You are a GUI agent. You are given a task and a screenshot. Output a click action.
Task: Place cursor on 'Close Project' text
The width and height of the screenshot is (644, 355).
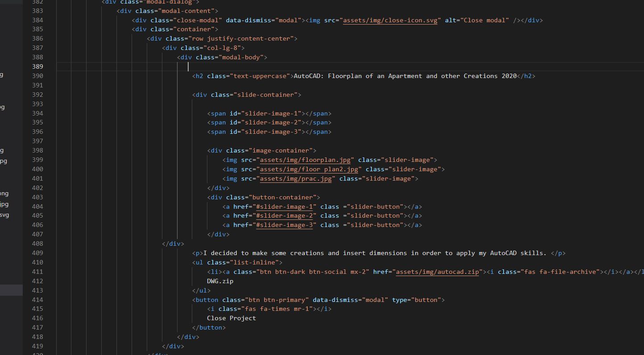(231, 318)
